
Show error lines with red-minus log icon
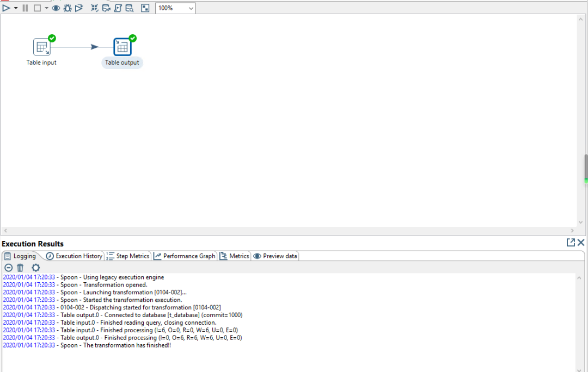coord(8,268)
